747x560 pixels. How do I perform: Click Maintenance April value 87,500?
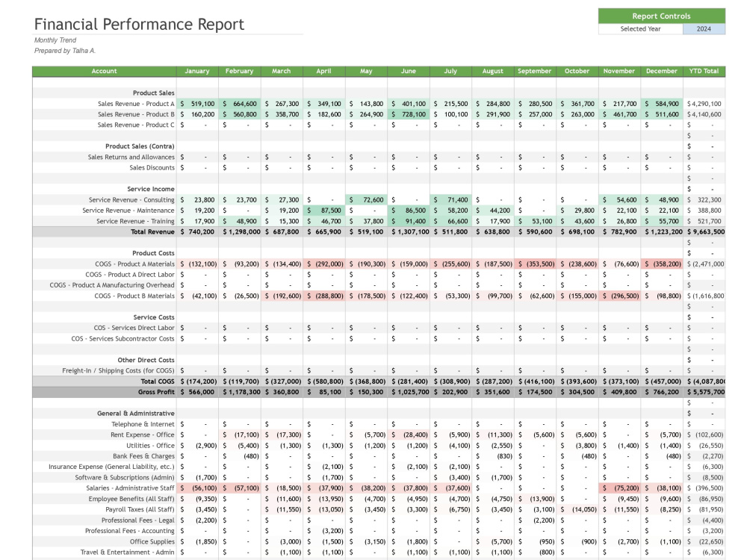click(x=324, y=211)
